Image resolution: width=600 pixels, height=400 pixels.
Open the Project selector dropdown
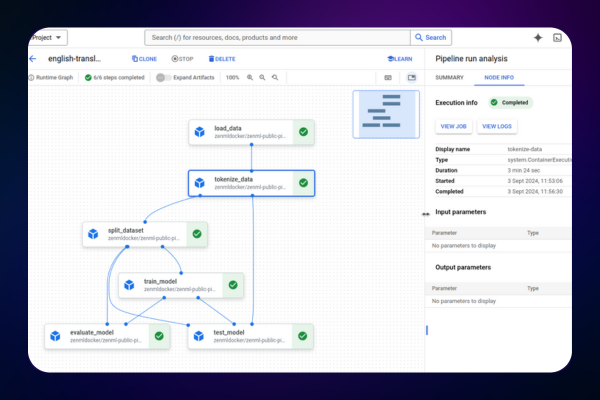[x=47, y=37]
